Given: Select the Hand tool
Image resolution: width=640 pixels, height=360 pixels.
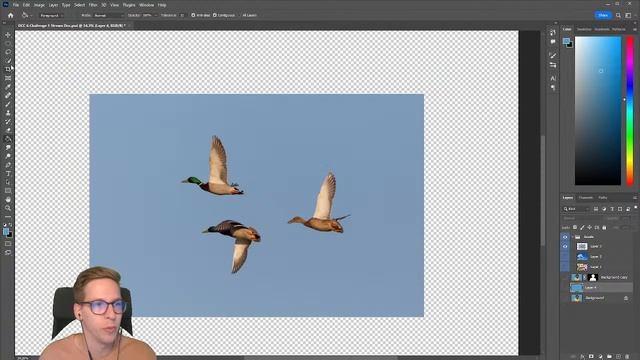Looking at the screenshot, I should coord(8,200).
